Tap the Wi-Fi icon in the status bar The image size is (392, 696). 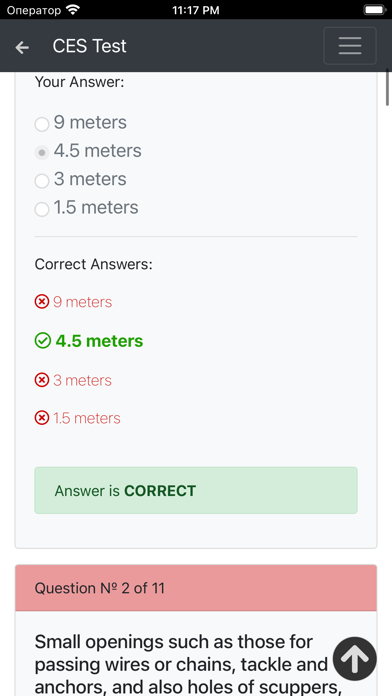(72, 10)
